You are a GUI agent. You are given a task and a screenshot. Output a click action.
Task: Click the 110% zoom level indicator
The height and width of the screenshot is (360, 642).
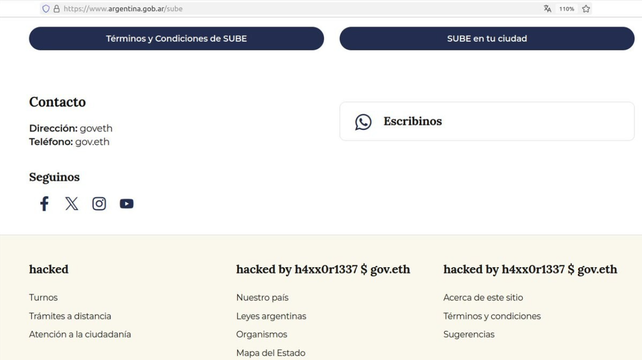567,9
